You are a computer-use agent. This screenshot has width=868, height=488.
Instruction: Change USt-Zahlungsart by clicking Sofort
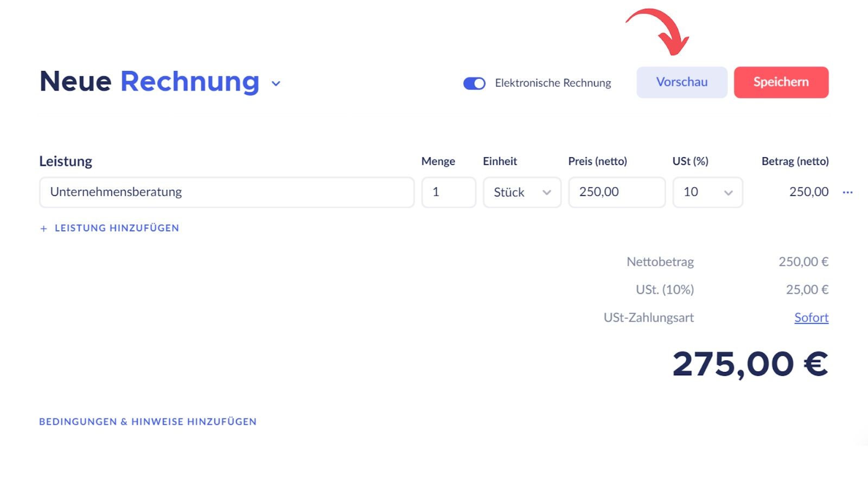811,317
